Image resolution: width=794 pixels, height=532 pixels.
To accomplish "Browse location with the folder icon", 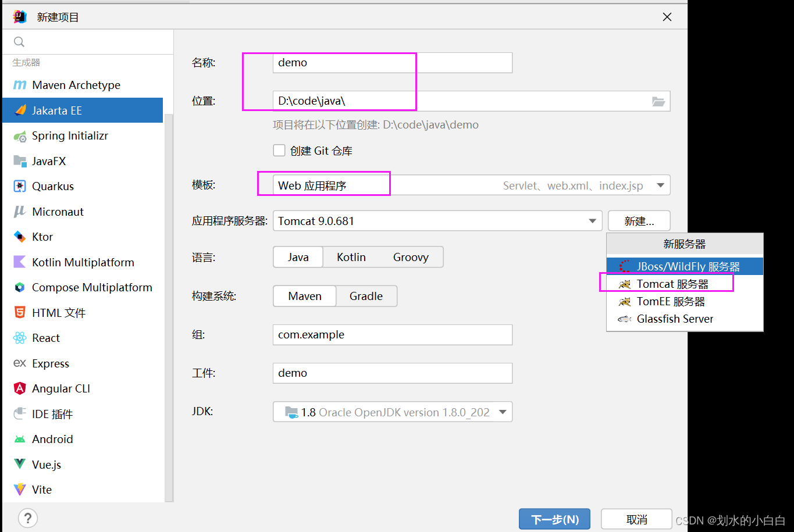I will point(658,101).
